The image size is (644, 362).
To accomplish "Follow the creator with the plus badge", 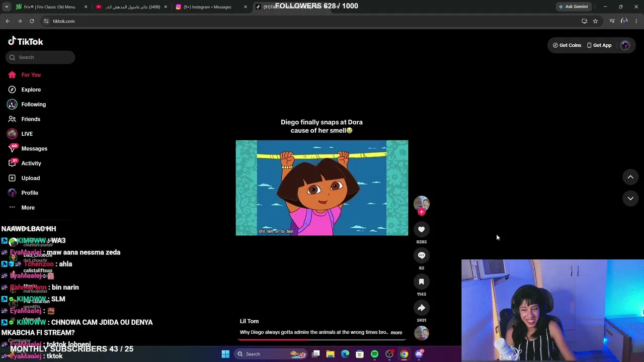I will pos(422,212).
